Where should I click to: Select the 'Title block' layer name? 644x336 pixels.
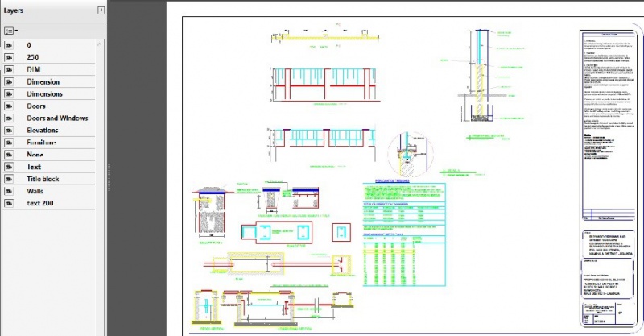[43, 179]
